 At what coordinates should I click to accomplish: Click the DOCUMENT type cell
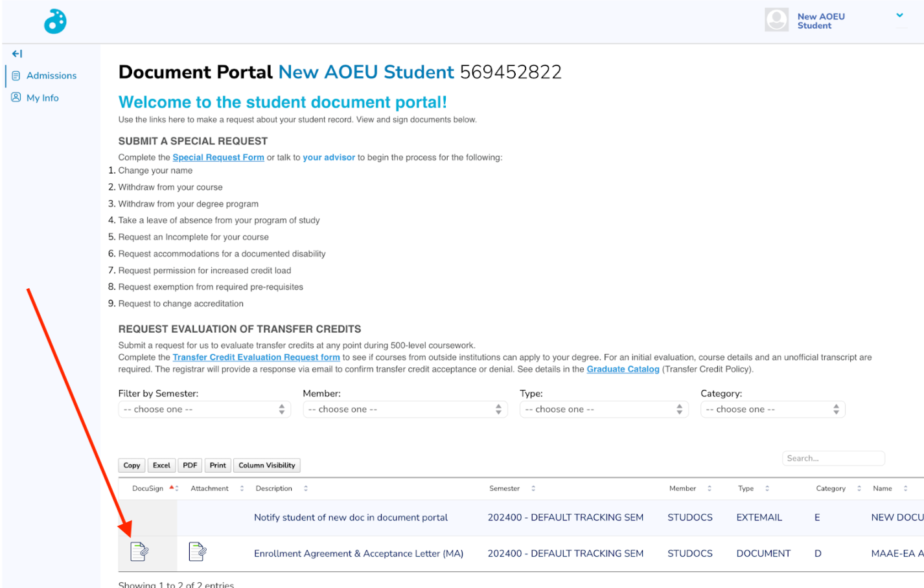(763, 554)
